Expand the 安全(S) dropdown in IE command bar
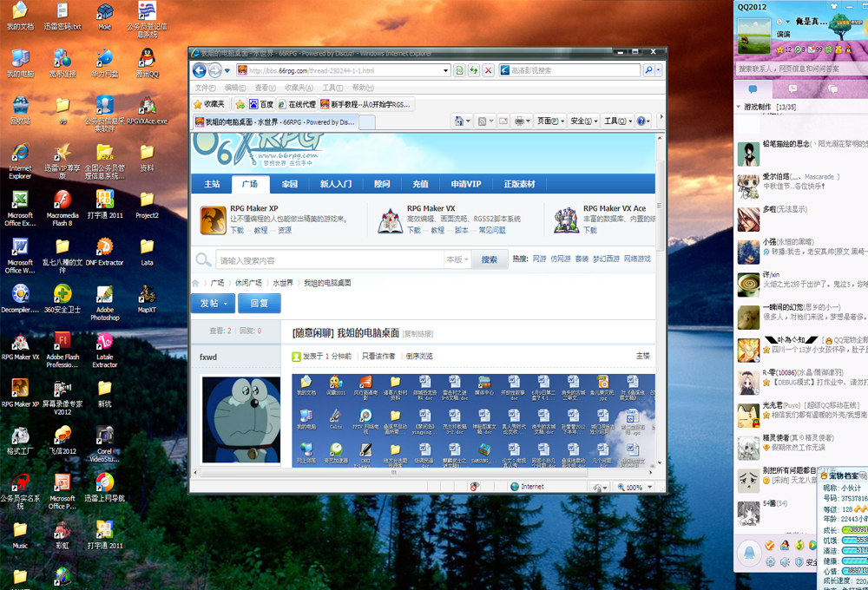This screenshot has width=868, height=590. coord(584,121)
